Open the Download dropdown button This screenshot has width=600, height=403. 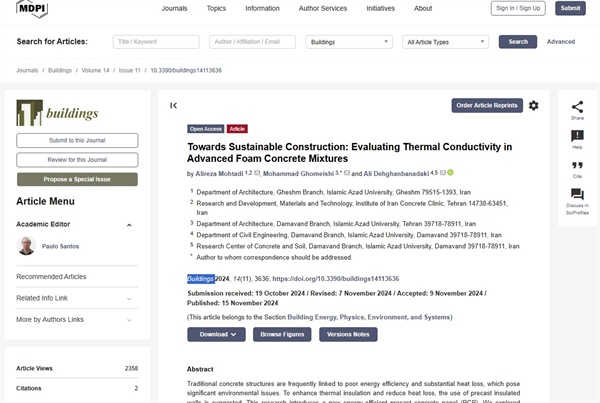coord(217,334)
